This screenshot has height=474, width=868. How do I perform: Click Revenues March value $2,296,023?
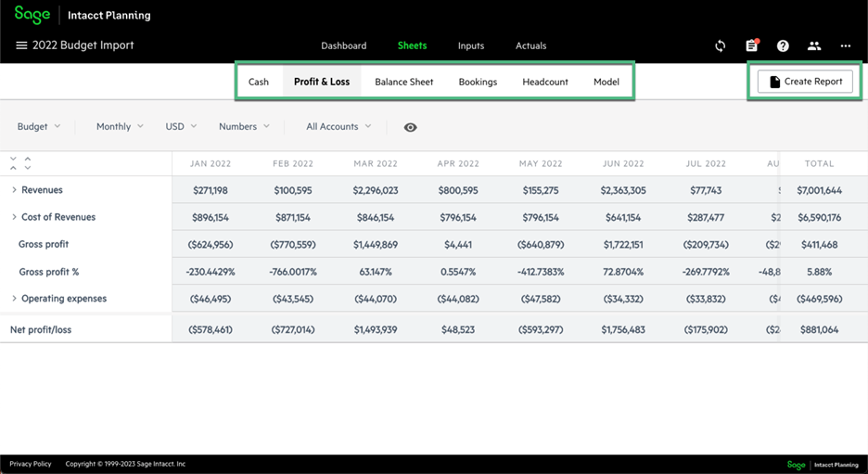click(376, 190)
